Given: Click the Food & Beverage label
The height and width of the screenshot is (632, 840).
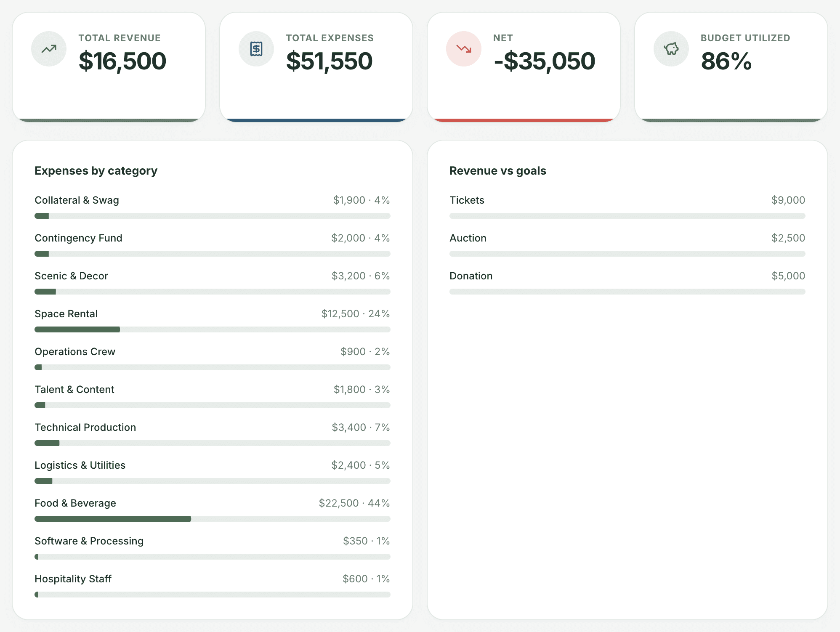Looking at the screenshot, I should click(75, 503).
